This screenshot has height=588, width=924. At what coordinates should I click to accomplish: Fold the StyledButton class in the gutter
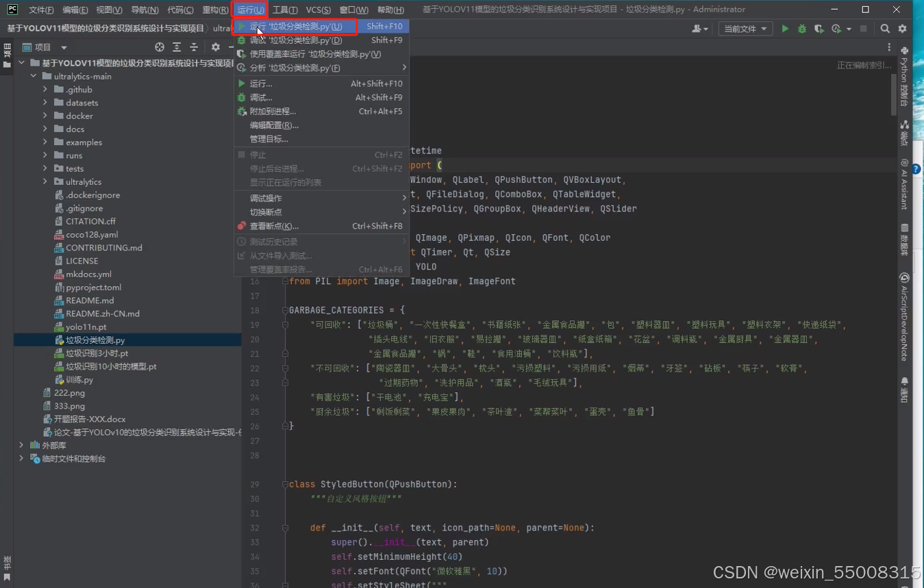pos(286,484)
